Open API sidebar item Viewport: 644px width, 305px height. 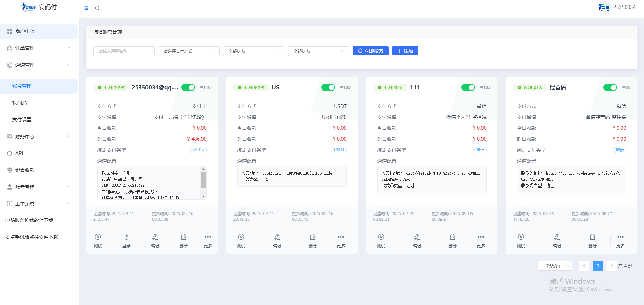coord(39,153)
